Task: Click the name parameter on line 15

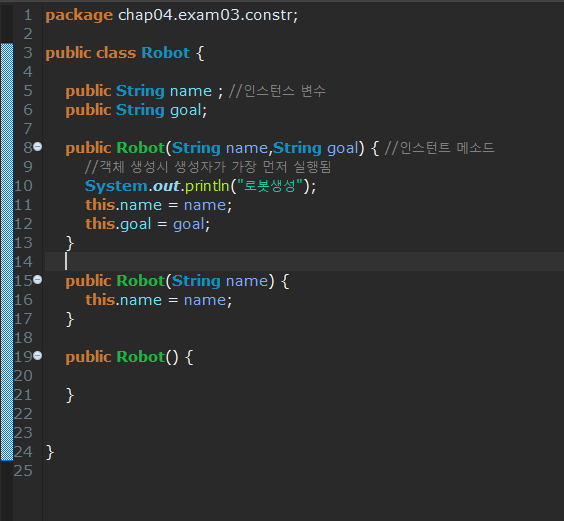Action: point(247,281)
